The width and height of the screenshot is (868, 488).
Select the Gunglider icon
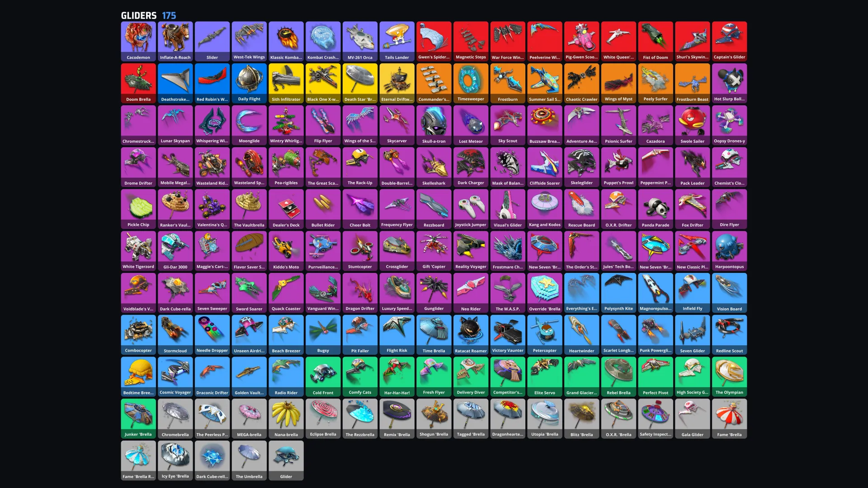click(x=434, y=293)
